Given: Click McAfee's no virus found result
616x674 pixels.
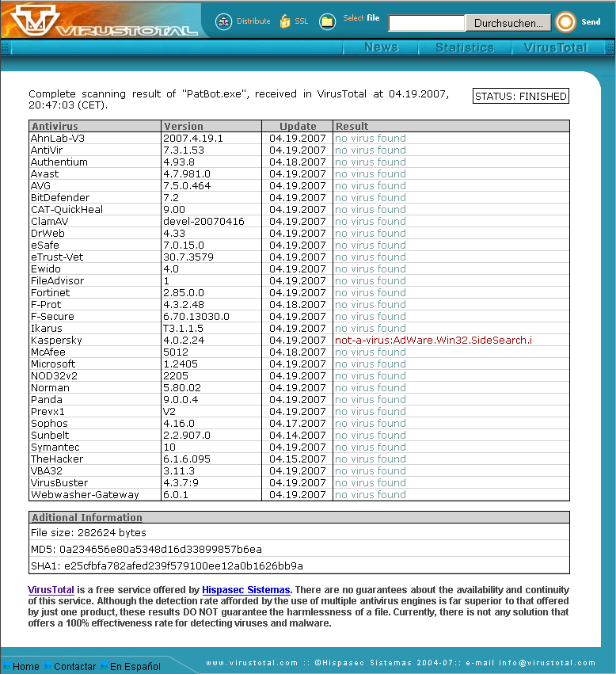Looking at the screenshot, I should tap(371, 352).
